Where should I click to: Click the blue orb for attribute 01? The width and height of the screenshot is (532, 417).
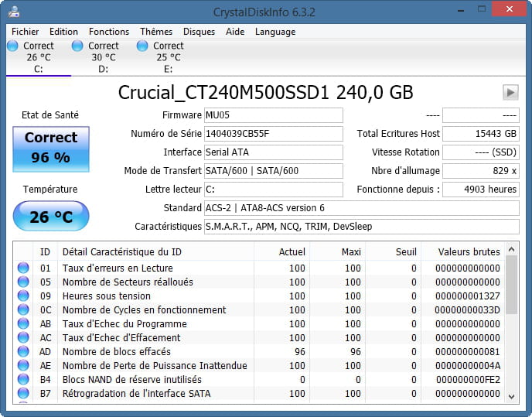[x=23, y=268]
